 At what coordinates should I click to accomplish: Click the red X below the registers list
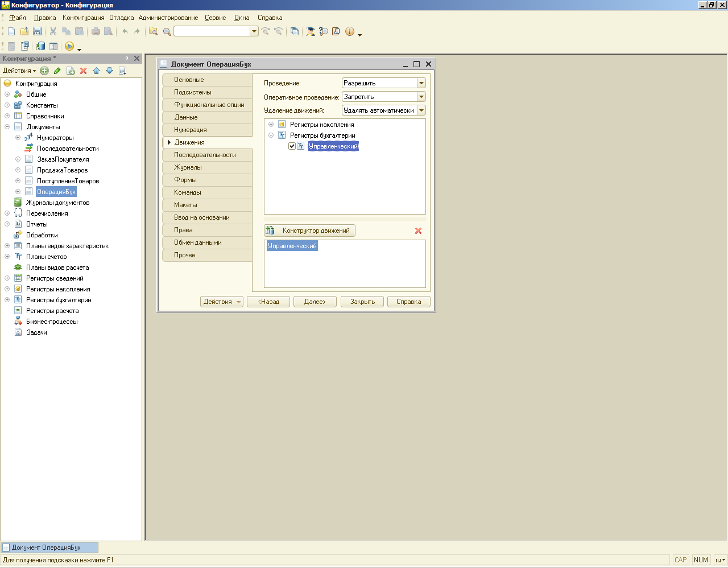point(418,231)
